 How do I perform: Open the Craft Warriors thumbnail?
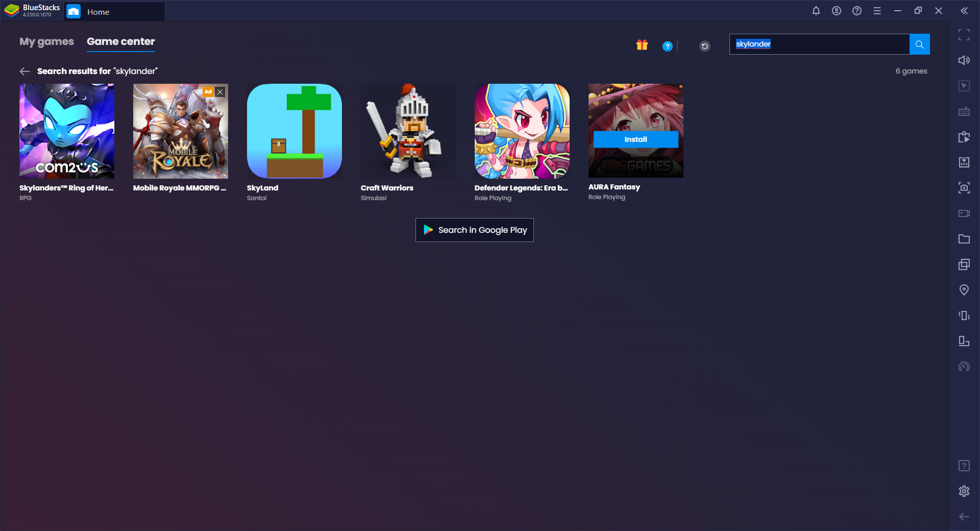point(408,131)
